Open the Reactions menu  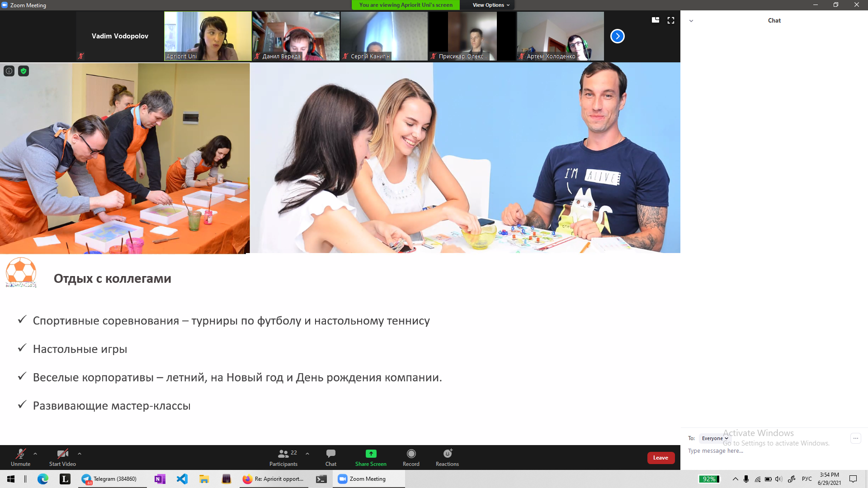coord(447,457)
